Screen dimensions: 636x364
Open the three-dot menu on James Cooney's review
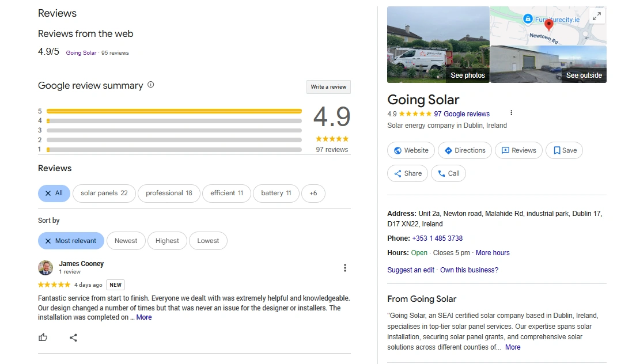pos(344,268)
